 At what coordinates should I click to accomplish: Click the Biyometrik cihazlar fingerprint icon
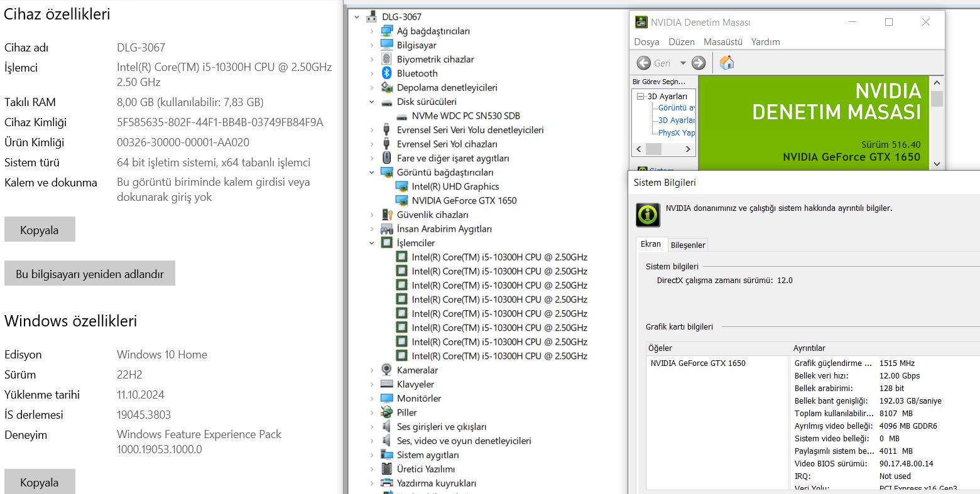coord(386,59)
